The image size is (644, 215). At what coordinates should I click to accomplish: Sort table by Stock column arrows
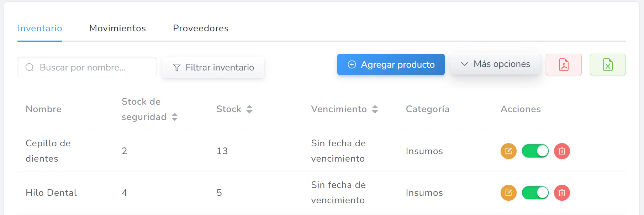(x=249, y=109)
